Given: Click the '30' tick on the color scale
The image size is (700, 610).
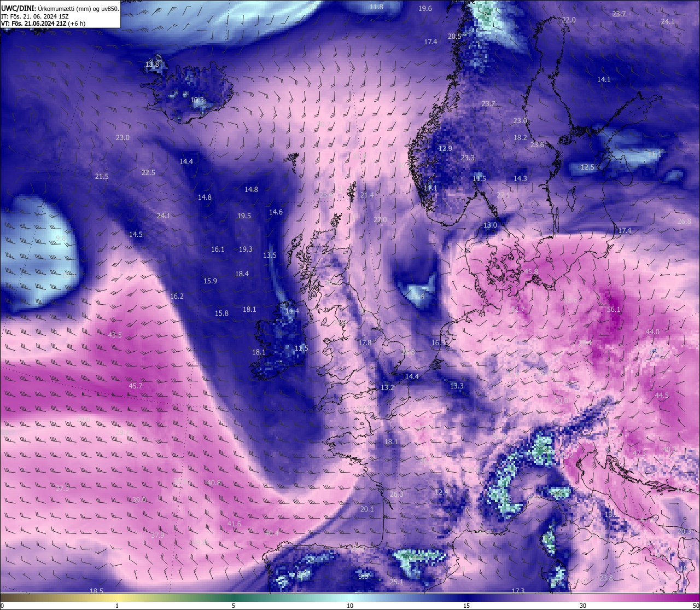Looking at the screenshot, I should click(x=583, y=606).
